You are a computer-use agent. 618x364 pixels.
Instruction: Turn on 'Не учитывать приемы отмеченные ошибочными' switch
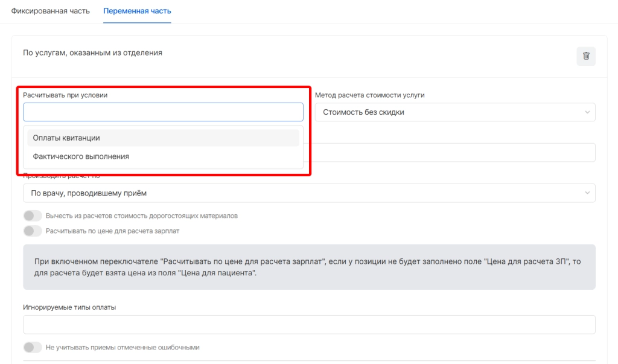point(33,347)
